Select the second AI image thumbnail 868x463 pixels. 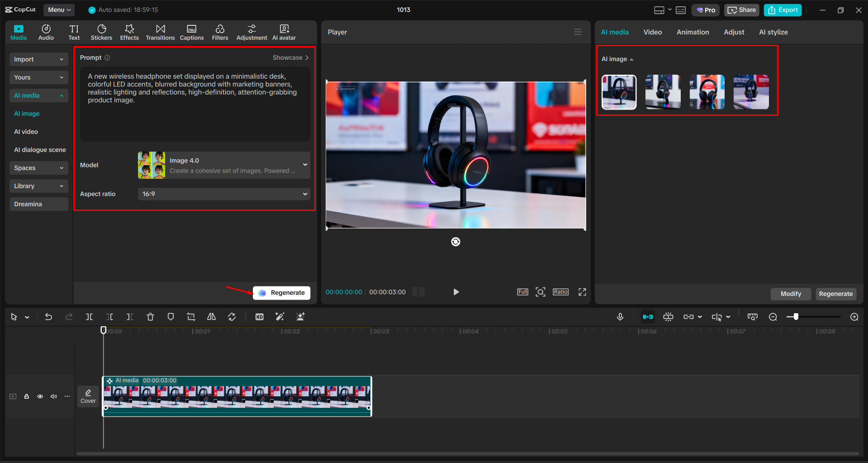pyautogui.click(x=663, y=92)
